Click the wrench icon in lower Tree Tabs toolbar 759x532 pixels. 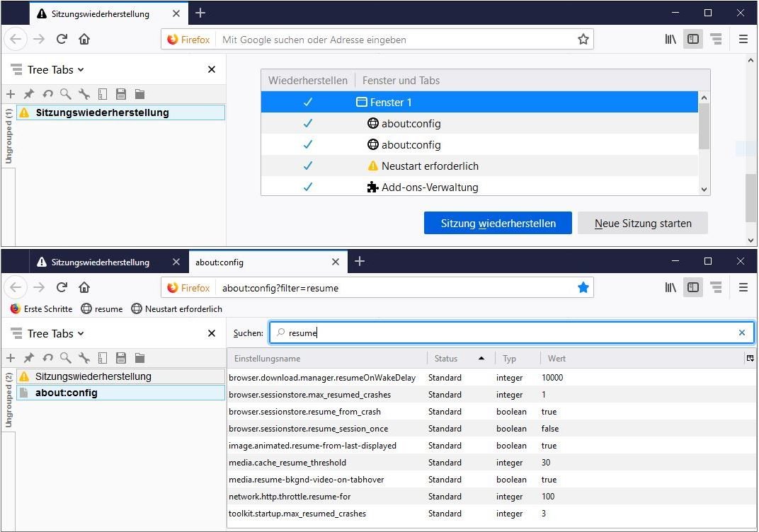coord(84,358)
